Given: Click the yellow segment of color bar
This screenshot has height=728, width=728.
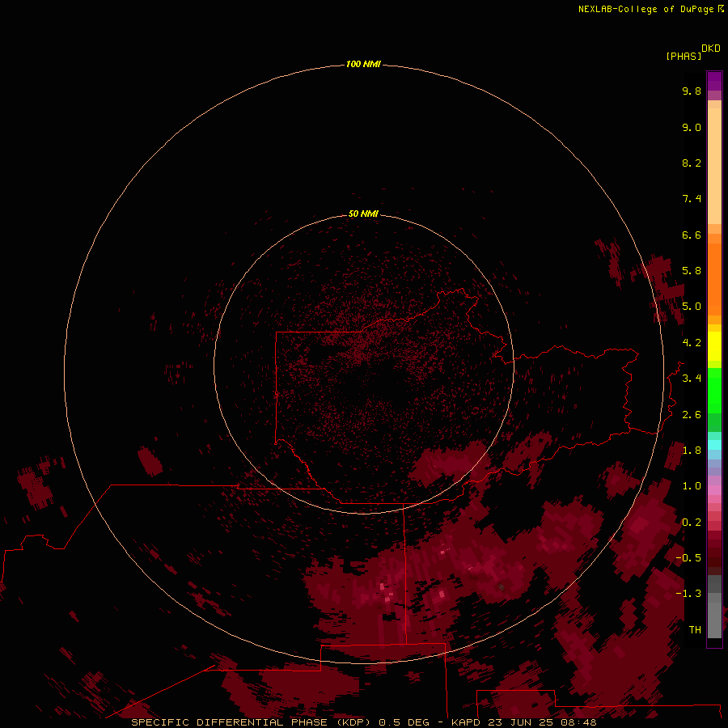Looking at the screenshot, I should click(x=714, y=346).
